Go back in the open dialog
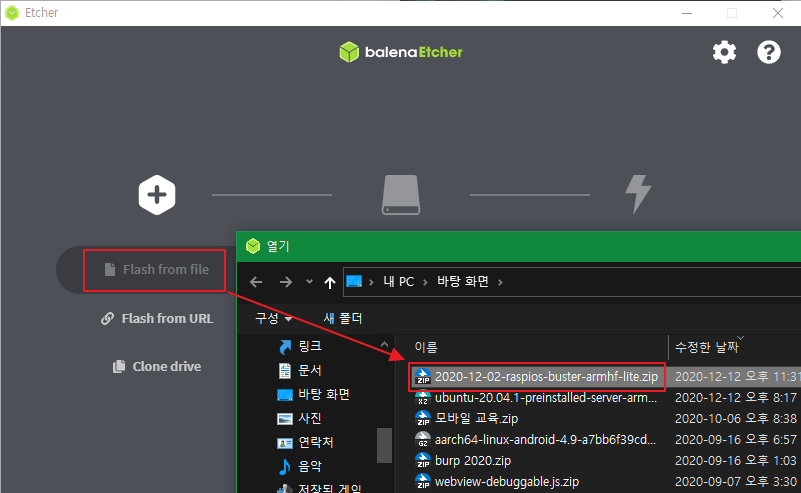Screen dimensions: 801x493 256,282
